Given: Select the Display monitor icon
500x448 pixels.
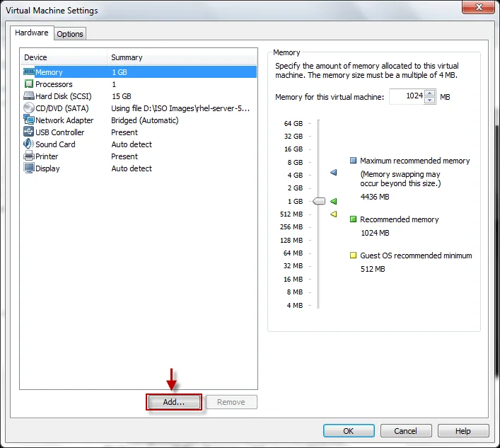Looking at the screenshot, I should point(29,168).
